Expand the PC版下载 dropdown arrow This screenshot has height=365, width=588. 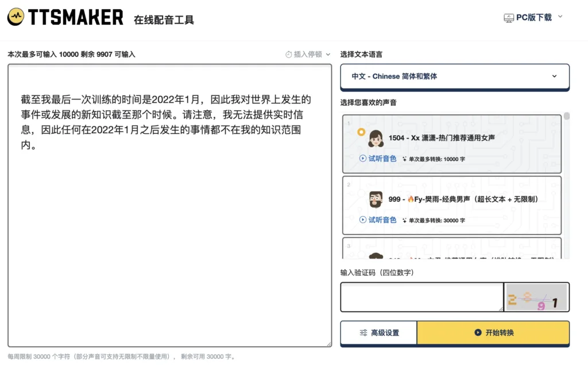(560, 17)
